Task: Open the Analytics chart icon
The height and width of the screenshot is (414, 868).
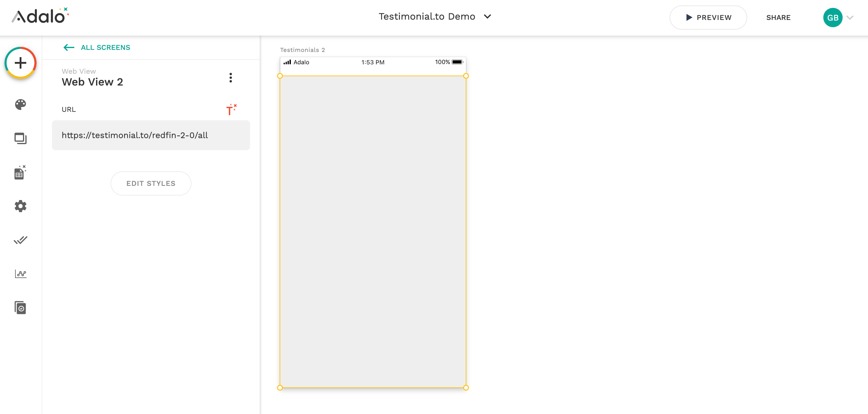Action: click(x=21, y=273)
